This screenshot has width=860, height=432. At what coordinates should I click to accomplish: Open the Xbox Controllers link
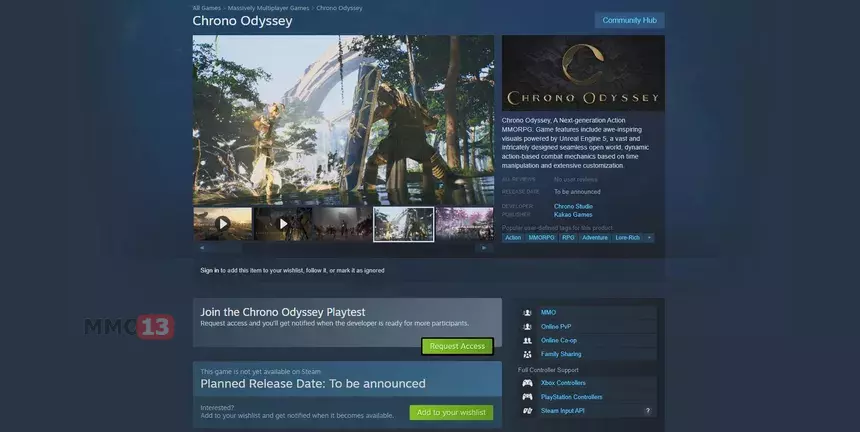(x=563, y=383)
